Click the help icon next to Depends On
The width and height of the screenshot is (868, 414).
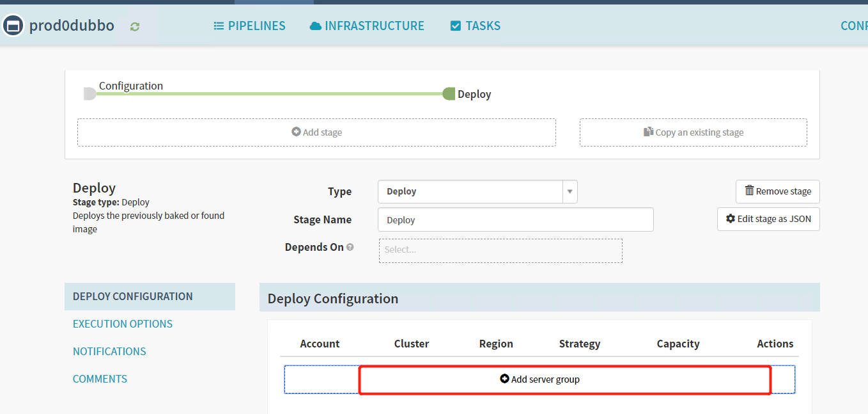tap(350, 248)
